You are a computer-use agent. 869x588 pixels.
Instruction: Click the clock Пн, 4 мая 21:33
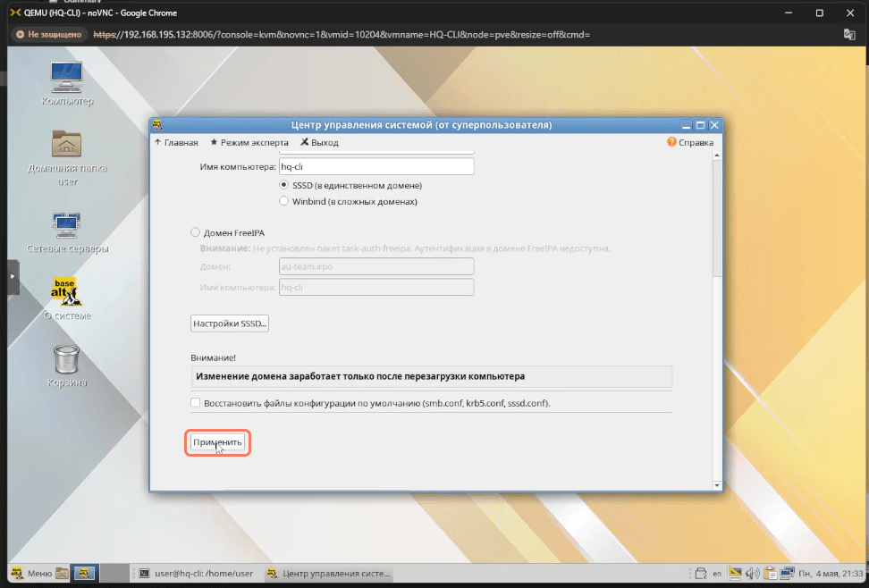tap(831, 574)
